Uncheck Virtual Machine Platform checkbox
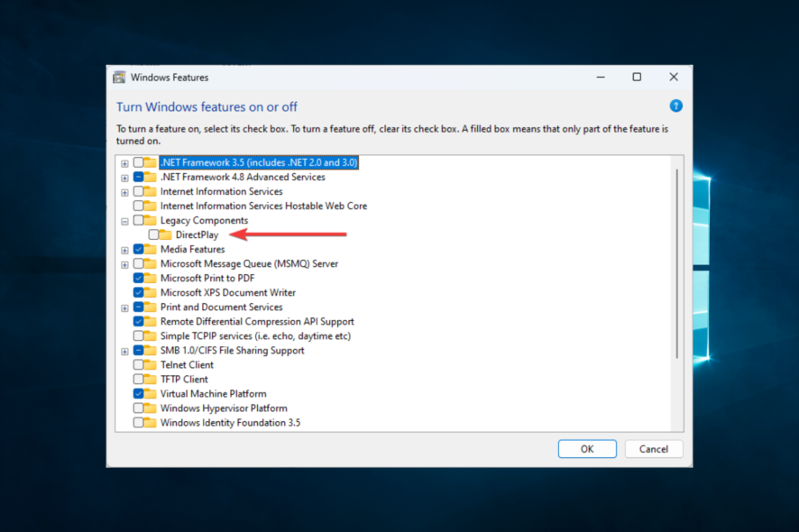This screenshot has height=532, width=799. click(138, 393)
